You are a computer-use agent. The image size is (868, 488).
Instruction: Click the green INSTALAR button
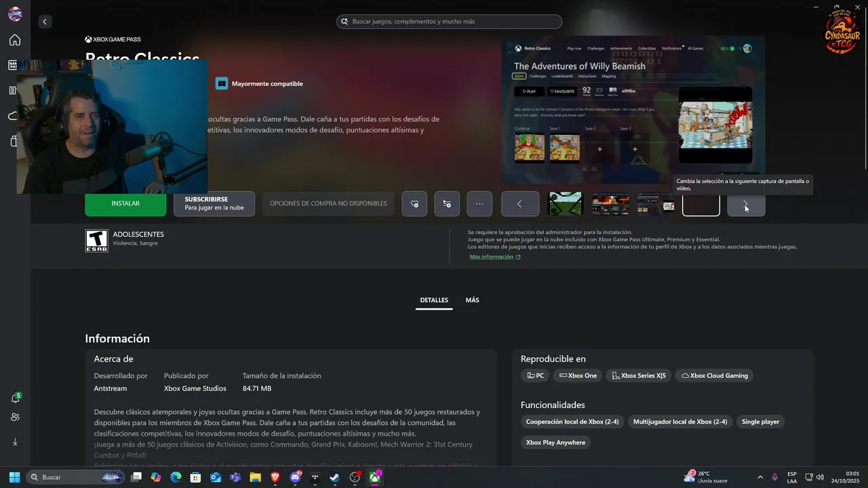[125, 203]
